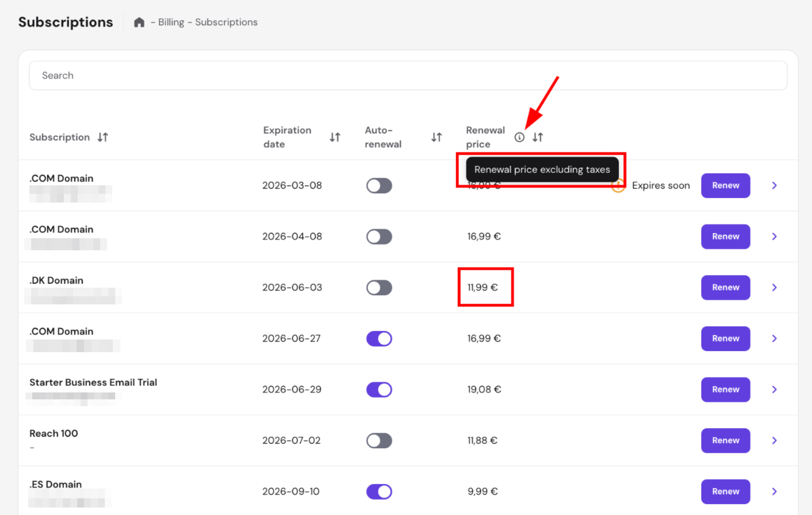Image resolution: width=812 pixels, height=515 pixels.
Task: Click the Expires soon warning icon
Action: point(618,186)
